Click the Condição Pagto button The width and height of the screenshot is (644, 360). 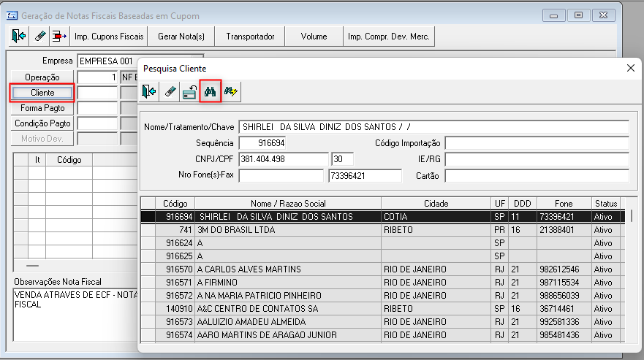42,123
